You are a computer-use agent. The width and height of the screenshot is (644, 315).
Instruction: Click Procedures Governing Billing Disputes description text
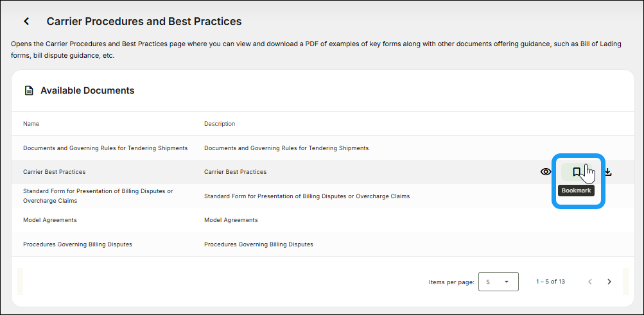[x=258, y=244]
